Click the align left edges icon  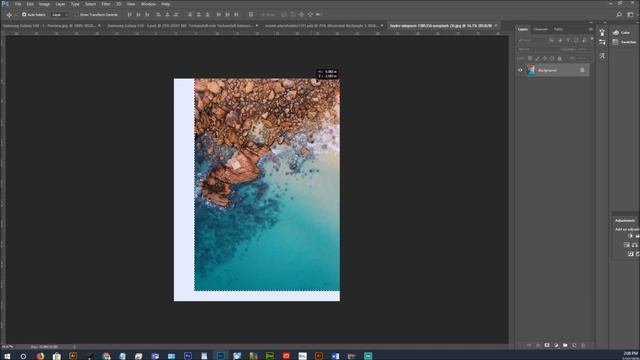pos(158,15)
